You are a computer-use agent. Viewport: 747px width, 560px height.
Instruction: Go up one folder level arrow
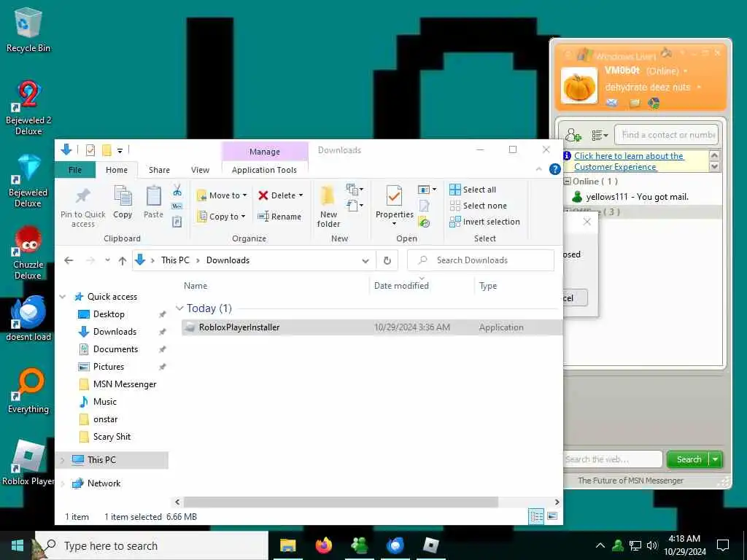point(123,260)
